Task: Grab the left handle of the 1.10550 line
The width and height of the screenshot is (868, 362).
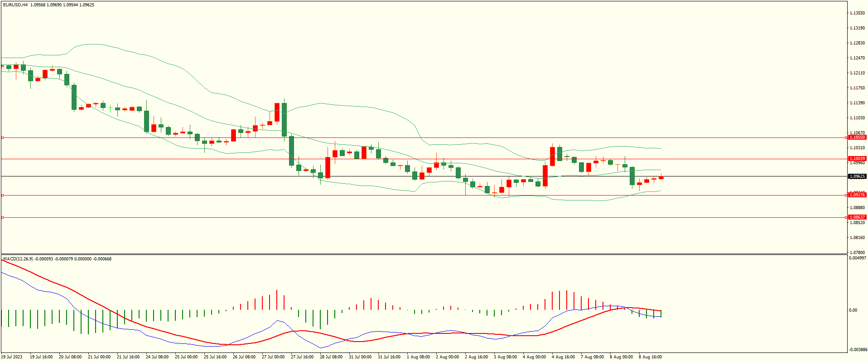Action: tap(2, 137)
